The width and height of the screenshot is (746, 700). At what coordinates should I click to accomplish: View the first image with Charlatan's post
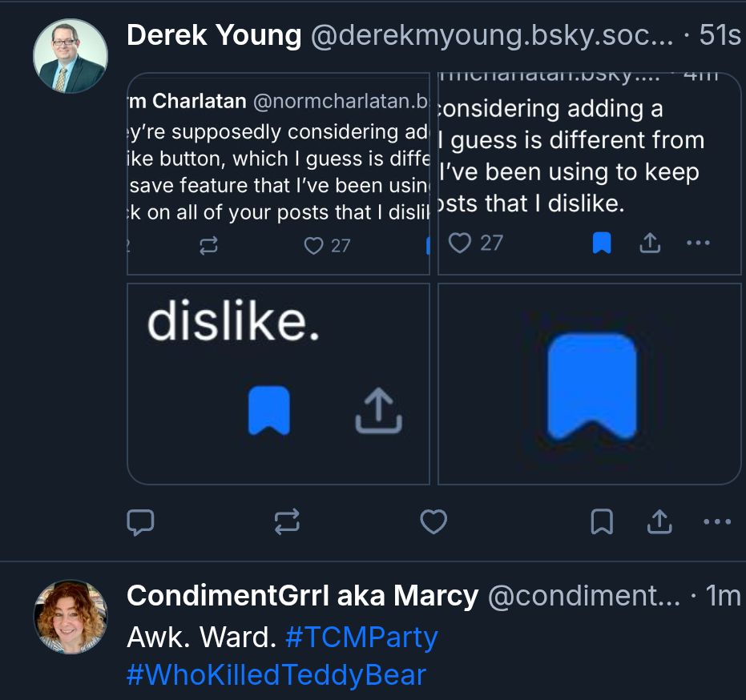click(278, 174)
